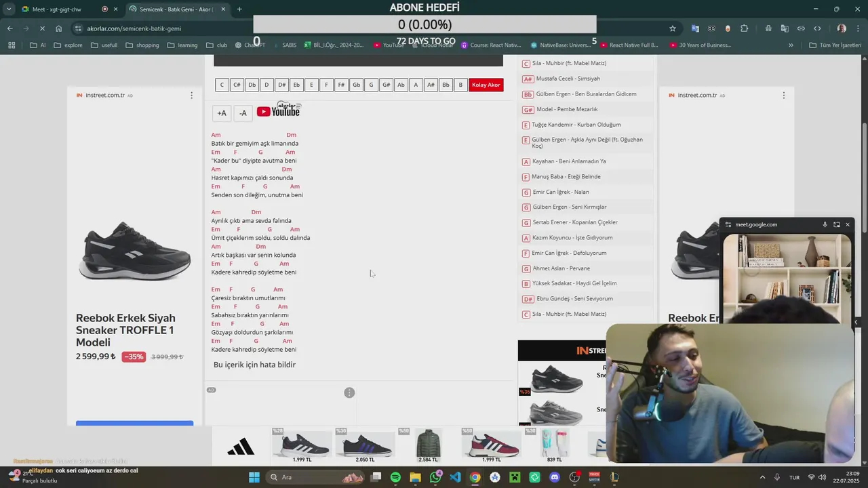Viewport: 868px width, 488px height.
Task: Click the address bar URL
Action: [x=134, y=28]
